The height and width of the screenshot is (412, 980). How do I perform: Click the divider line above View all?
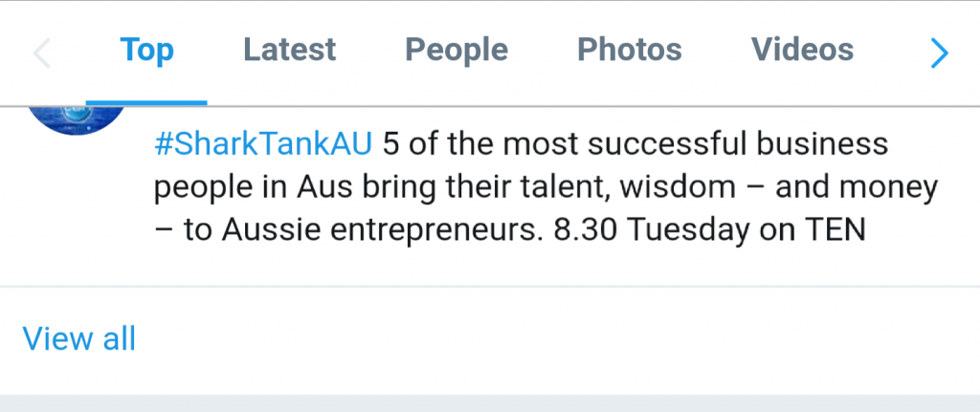coord(490,286)
